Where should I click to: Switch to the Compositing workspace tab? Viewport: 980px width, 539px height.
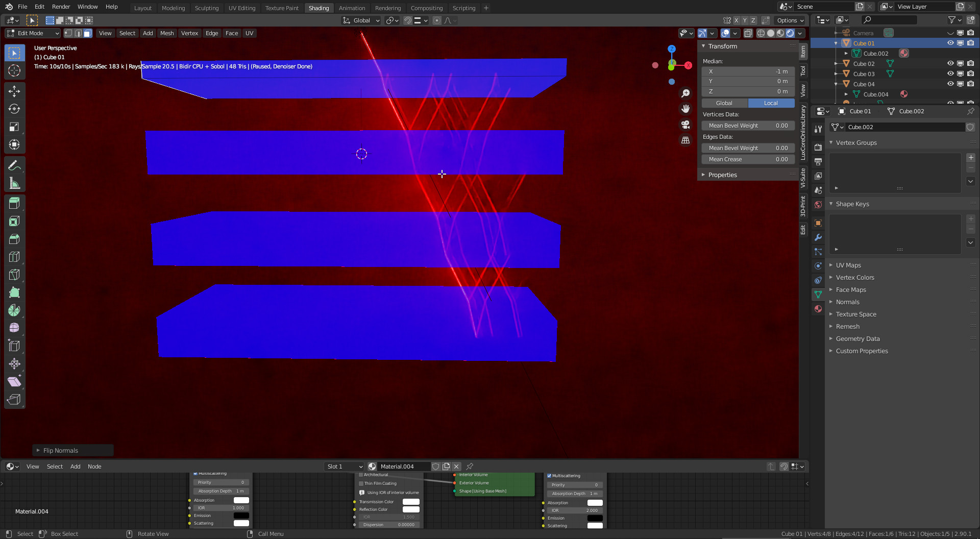click(426, 8)
